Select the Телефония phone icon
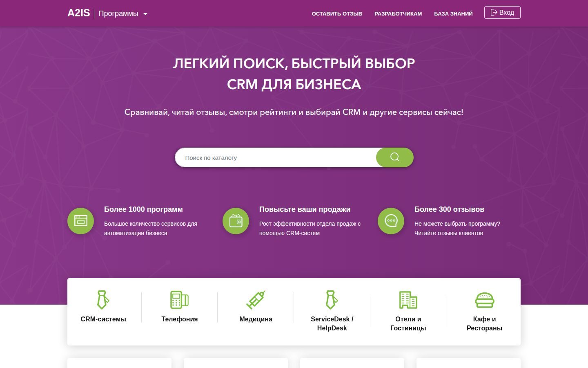This screenshot has height=368, width=588. coord(179,300)
